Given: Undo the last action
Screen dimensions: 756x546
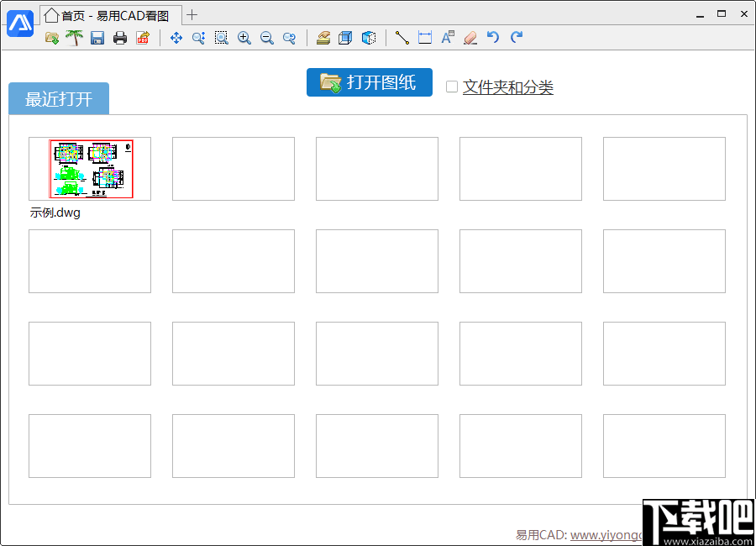Looking at the screenshot, I should pos(494,38).
